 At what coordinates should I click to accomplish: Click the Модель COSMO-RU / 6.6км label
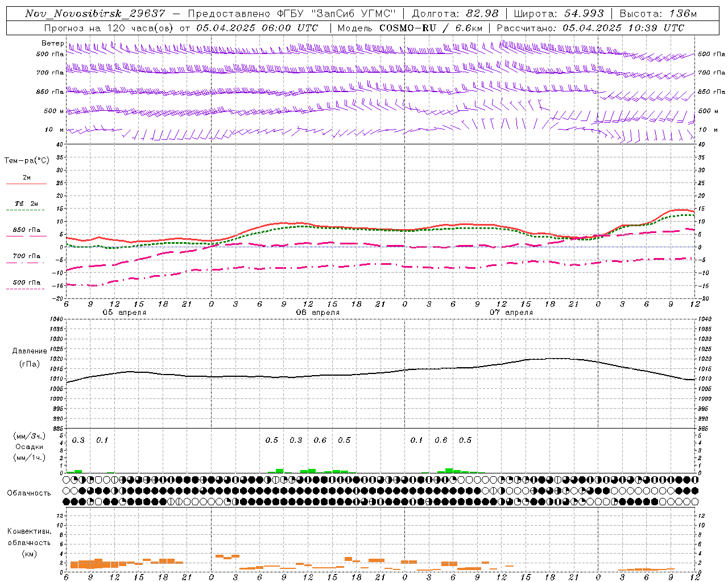pos(409,28)
